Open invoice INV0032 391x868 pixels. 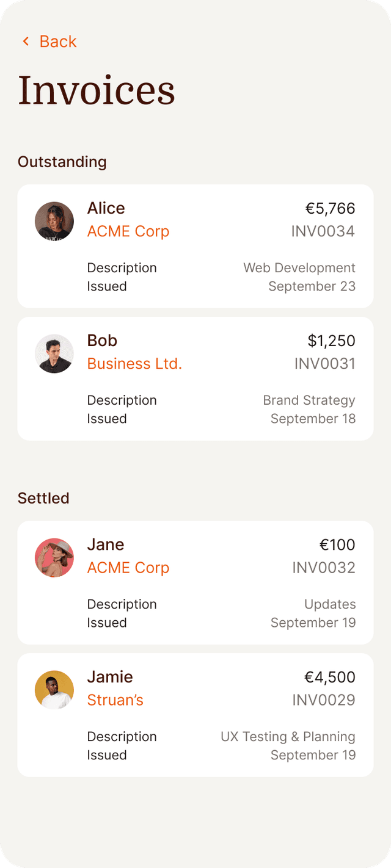click(324, 568)
